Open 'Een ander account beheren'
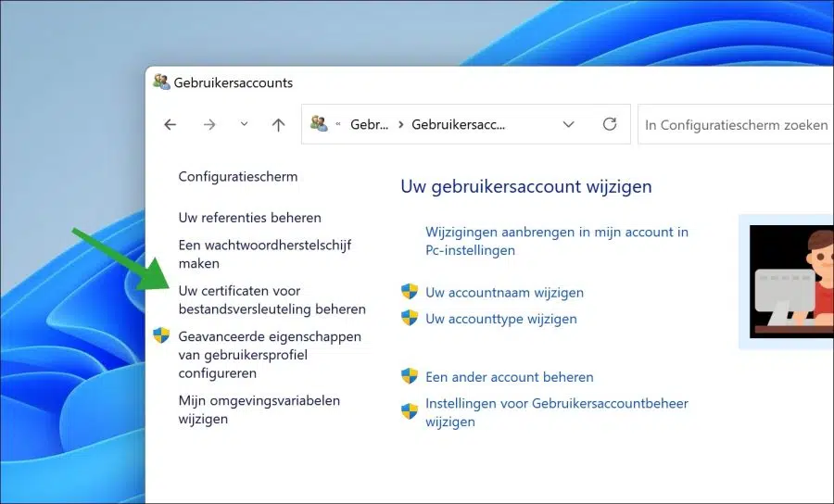 [510, 377]
